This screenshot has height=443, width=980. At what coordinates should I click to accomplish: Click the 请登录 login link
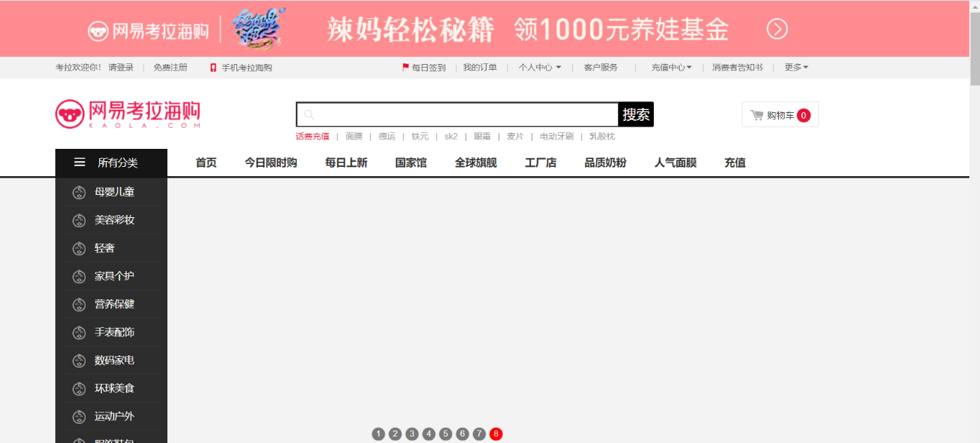click(121, 68)
